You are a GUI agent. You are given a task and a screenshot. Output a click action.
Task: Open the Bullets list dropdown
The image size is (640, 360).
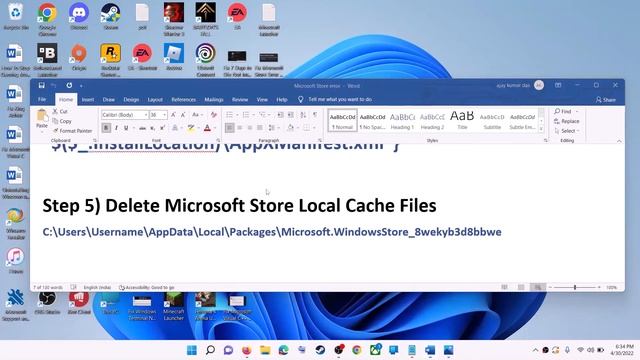[x=237, y=115]
